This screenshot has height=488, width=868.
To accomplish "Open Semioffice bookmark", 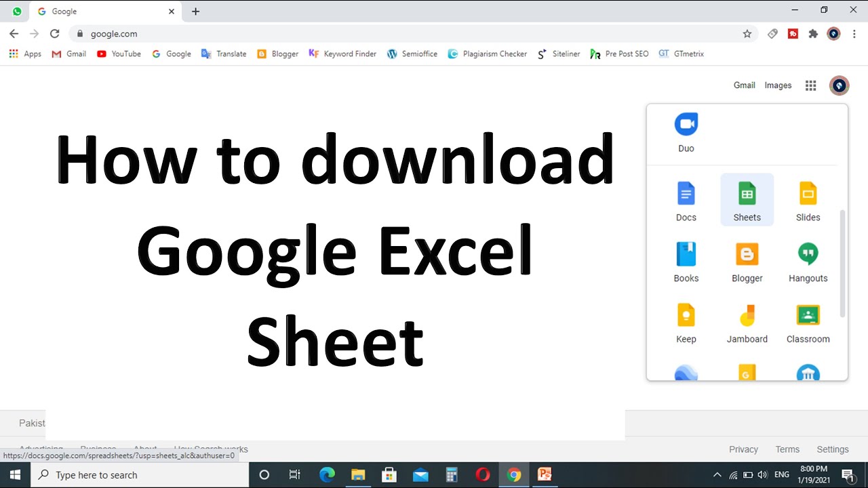I will click(412, 54).
